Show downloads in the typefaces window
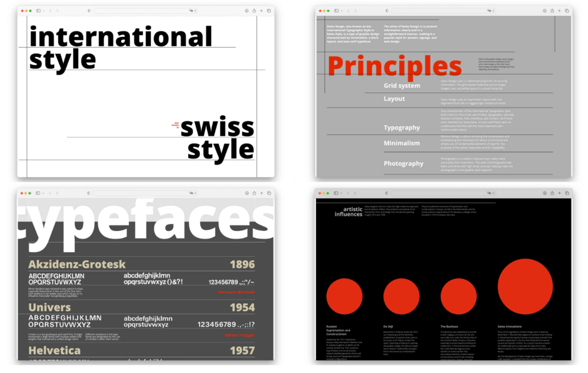Screen dimensions: 588x373 [x=247, y=193]
